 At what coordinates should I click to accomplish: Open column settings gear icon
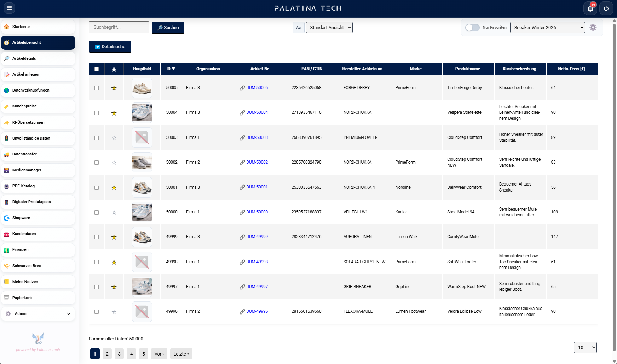(593, 27)
